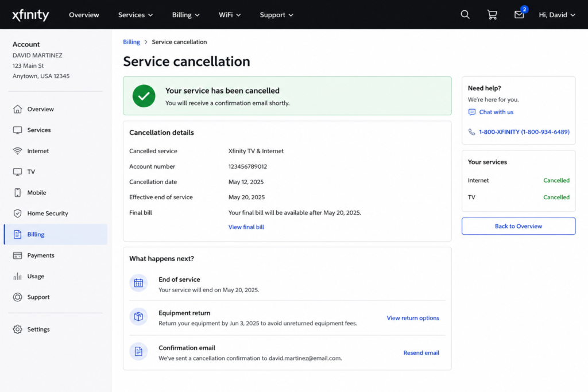Click the calendar icon for End of service
Screen dimensions: 588x392
click(x=138, y=283)
